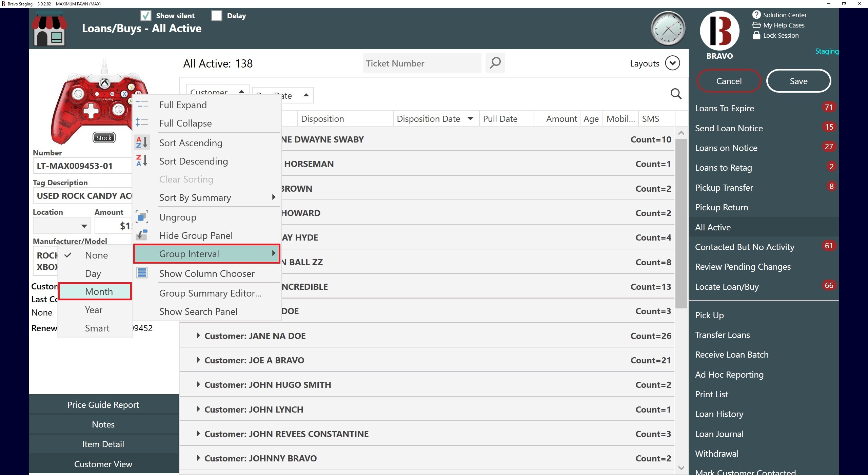Open Disposition Date column filter arrow
Image resolution: width=868 pixels, height=475 pixels.
(470, 118)
